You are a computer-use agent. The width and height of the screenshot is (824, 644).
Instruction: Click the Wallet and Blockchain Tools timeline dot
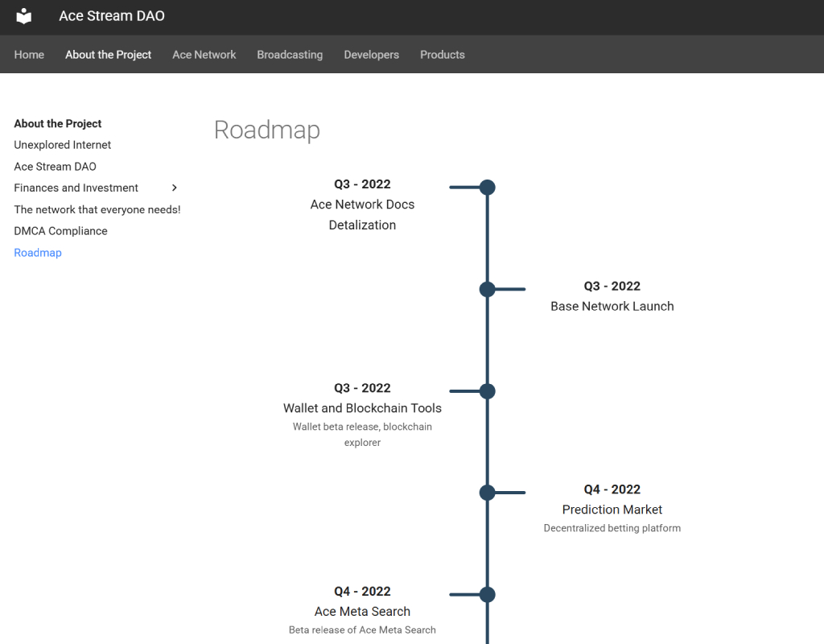click(488, 391)
